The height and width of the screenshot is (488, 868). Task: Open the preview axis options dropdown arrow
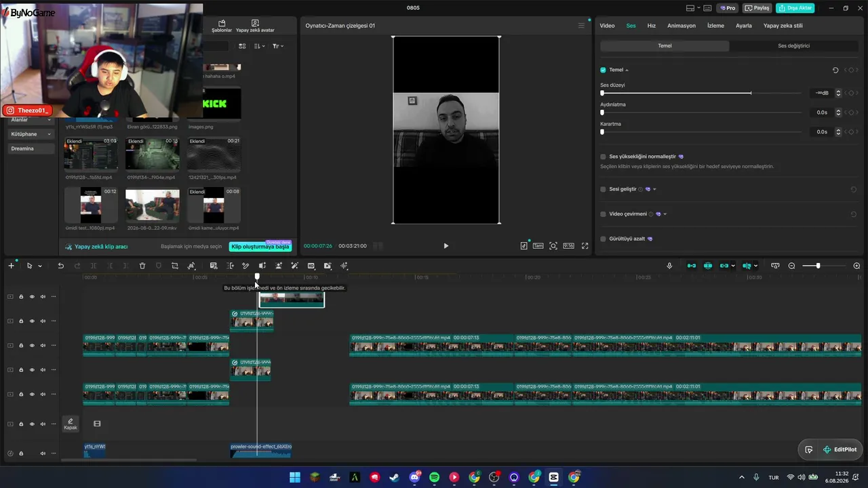tap(755, 266)
